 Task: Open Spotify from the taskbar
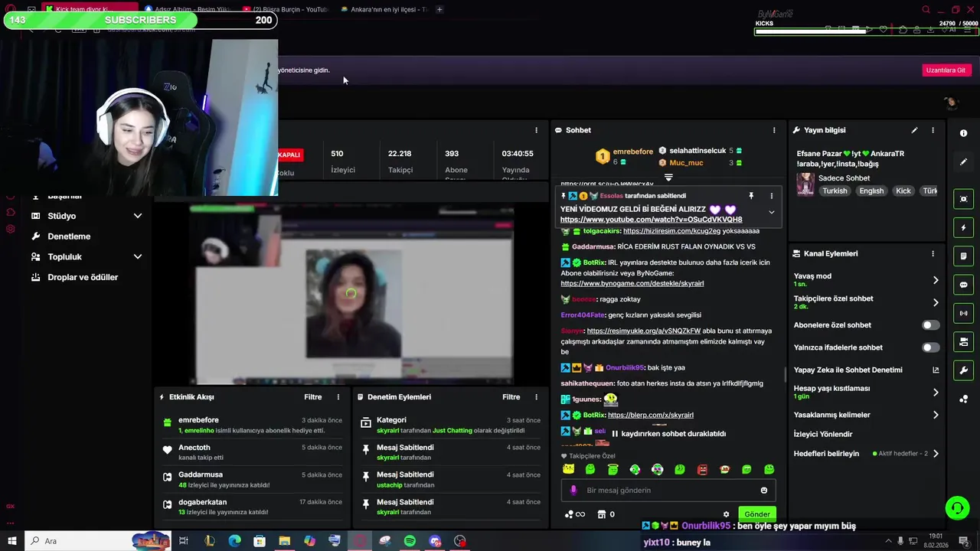pos(410,541)
